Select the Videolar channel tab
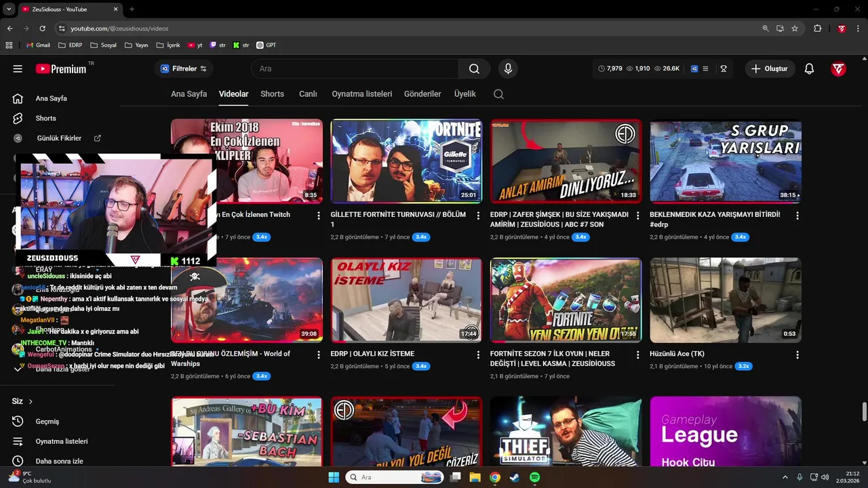The height and width of the screenshot is (488, 868). pos(233,94)
